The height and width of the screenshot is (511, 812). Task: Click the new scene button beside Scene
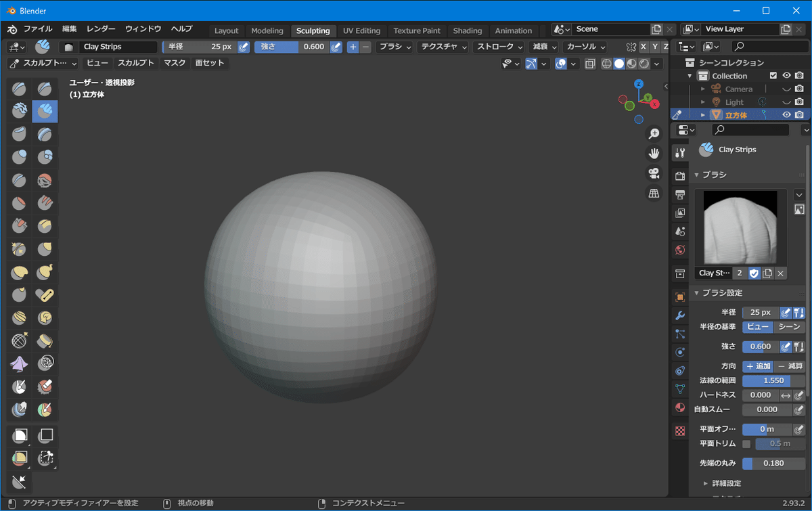tap(656, 29)
